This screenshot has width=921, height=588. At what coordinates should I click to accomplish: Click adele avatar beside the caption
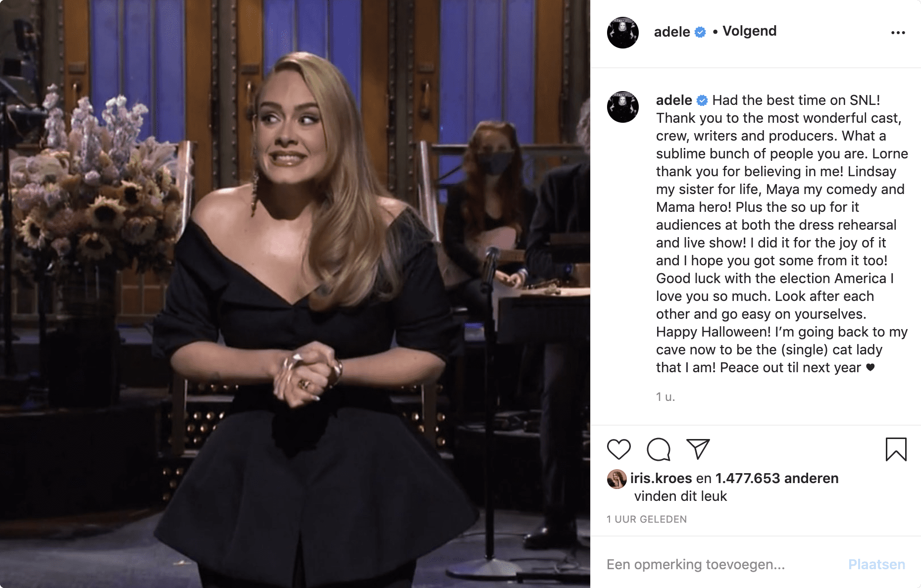623,107
